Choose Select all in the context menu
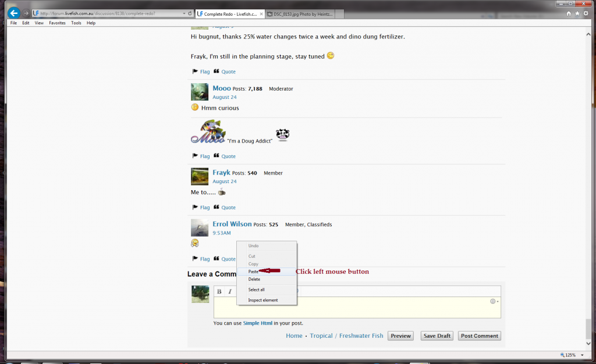This screenshot has width=596, height=364. [256, 290]
